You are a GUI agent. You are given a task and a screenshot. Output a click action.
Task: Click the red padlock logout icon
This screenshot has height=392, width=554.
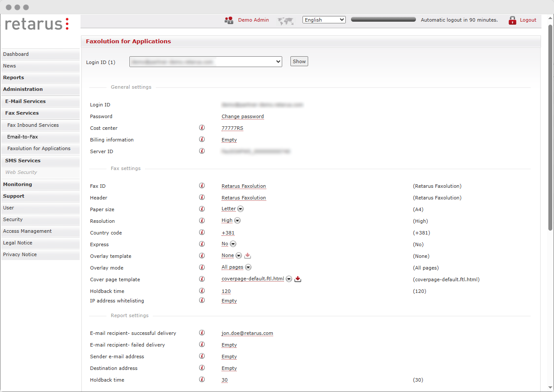[512, 20]
